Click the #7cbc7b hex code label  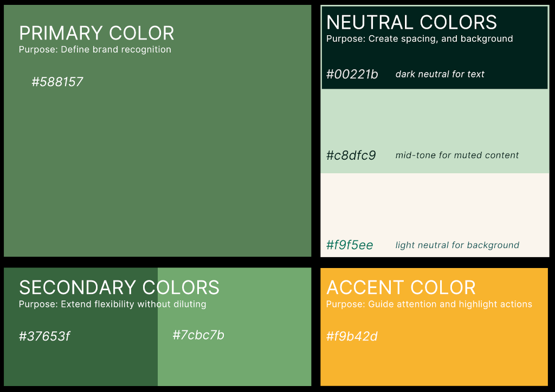(x=198, y=335)
